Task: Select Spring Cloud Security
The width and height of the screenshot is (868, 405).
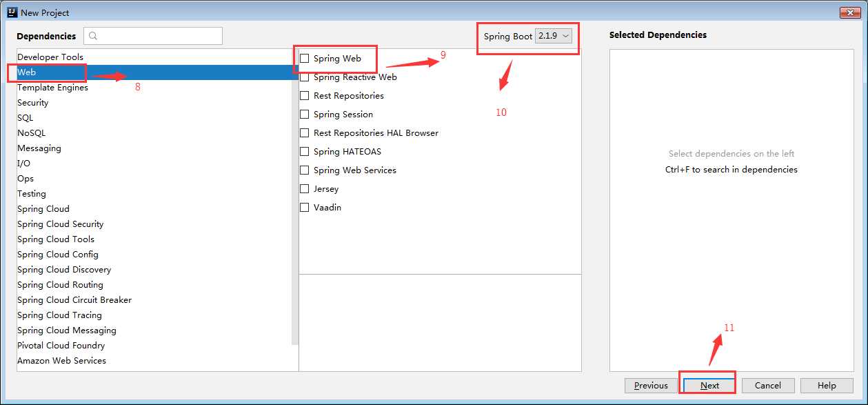Action: coord(154,224)
